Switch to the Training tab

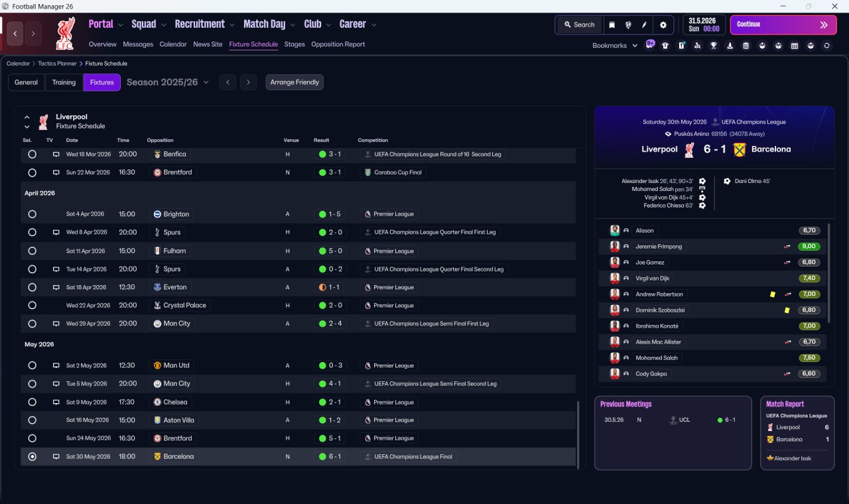pos(64,82)
